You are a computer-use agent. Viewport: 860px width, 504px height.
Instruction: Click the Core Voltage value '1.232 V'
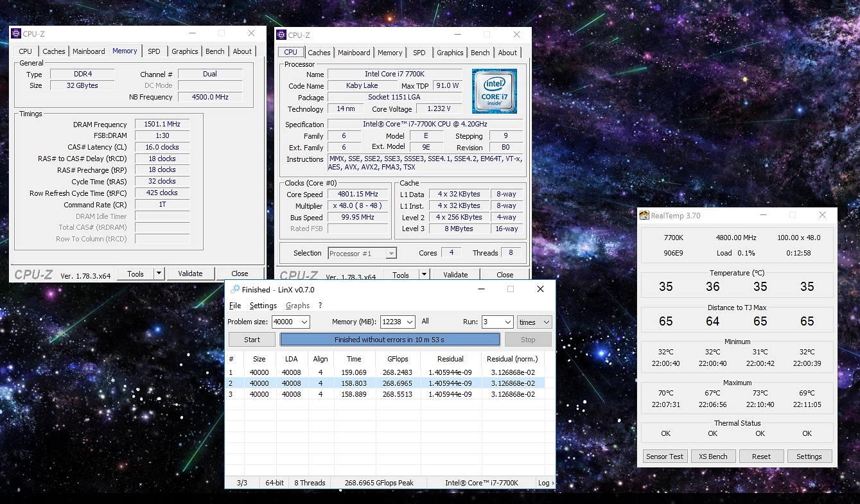click(x=439, y=109)
